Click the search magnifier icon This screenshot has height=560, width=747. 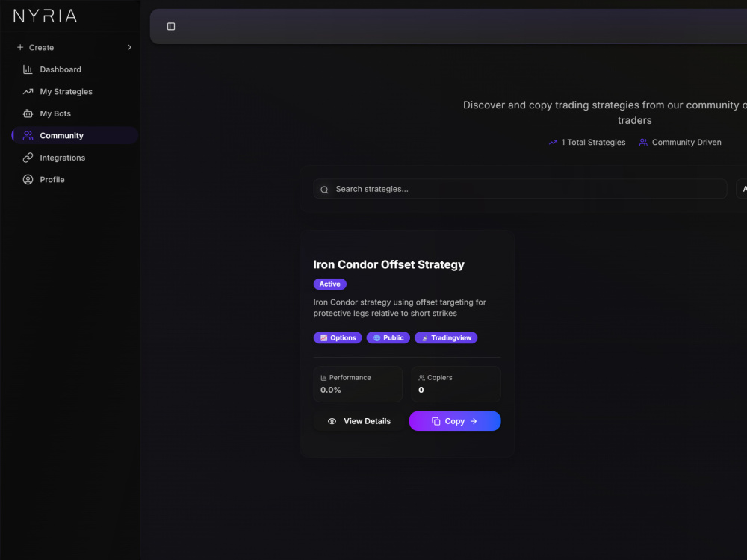[x=324, y=190]
